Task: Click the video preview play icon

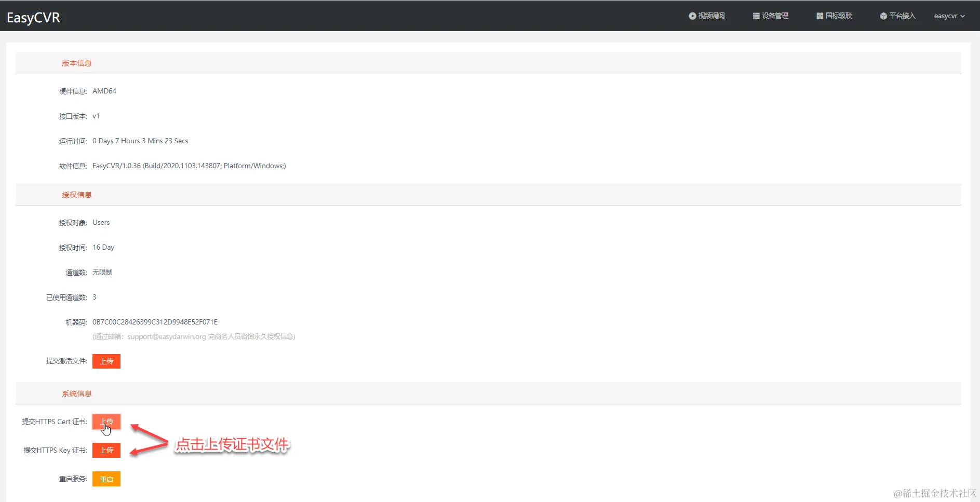Action: click(x=692, y=16)
